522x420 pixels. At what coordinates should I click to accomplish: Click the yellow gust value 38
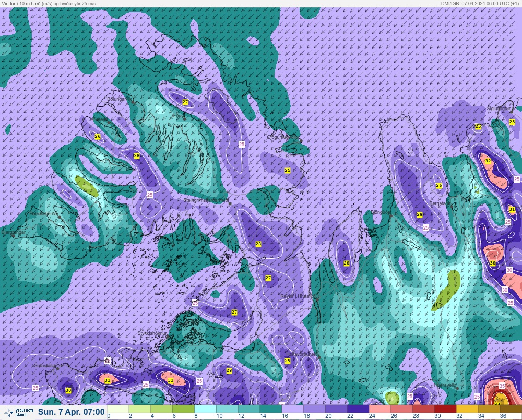point(493,263)
